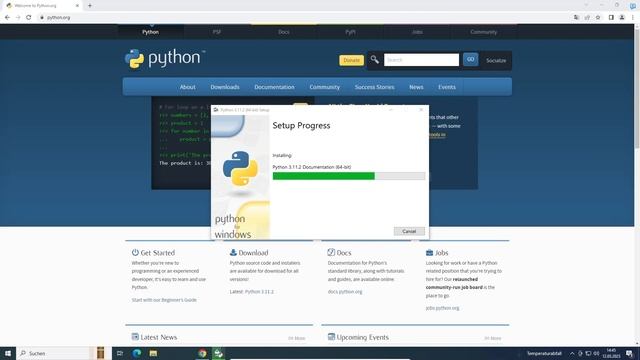Image resolution: width=640 pixels, height=360 pixels.
Task: Click More link next to Upcoming Events
Action: (x=493, y=338)
